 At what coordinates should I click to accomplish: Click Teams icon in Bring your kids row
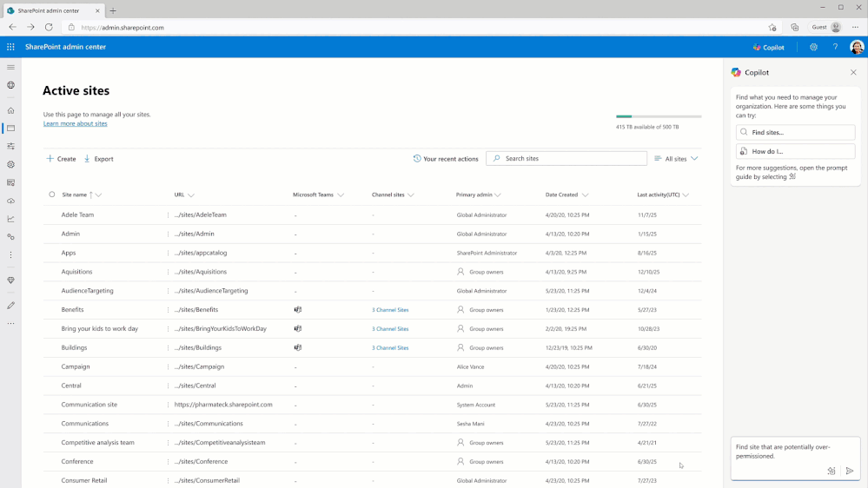click(x=298, y=328)
